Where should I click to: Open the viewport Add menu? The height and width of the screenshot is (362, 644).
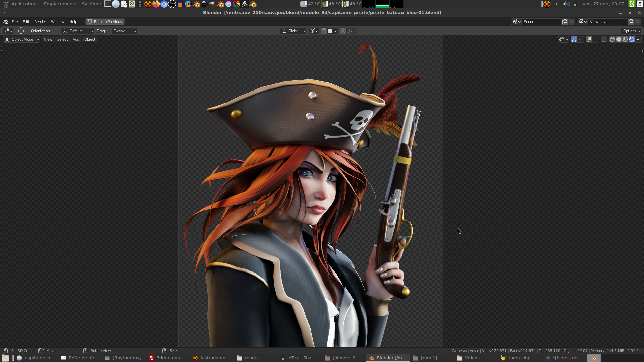[x=76, y=39]
